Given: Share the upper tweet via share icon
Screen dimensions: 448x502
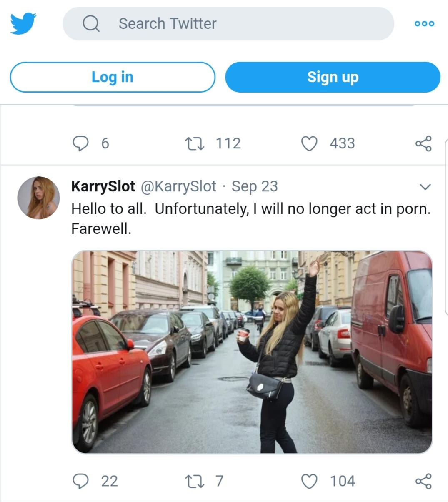Looking at the screenshot, I should point(423,143).
